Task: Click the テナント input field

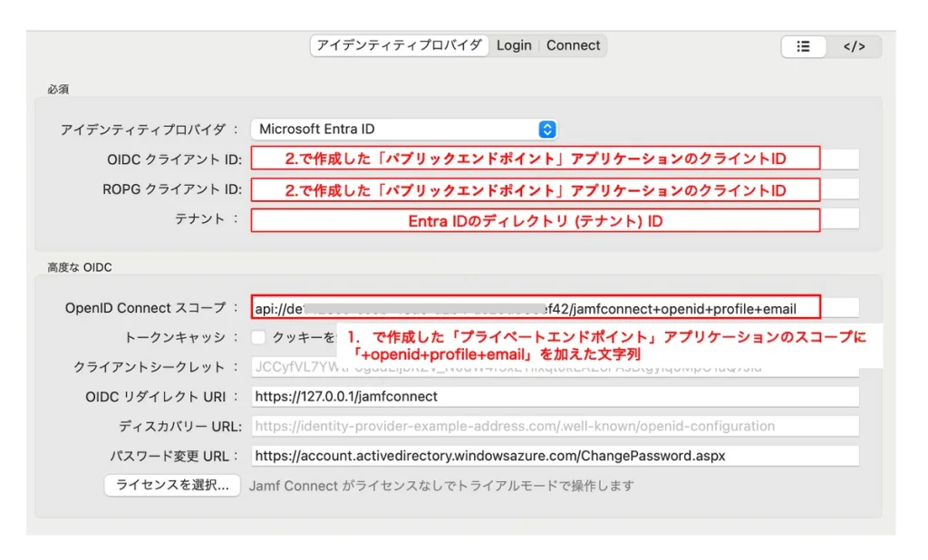Action: 554,220
